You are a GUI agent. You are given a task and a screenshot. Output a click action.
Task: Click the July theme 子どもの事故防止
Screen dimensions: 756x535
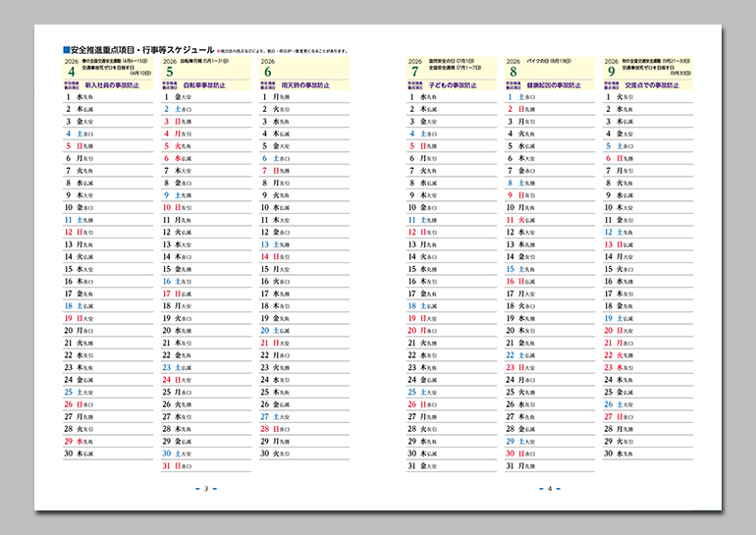pyautogui.click(x=453, y=85)
